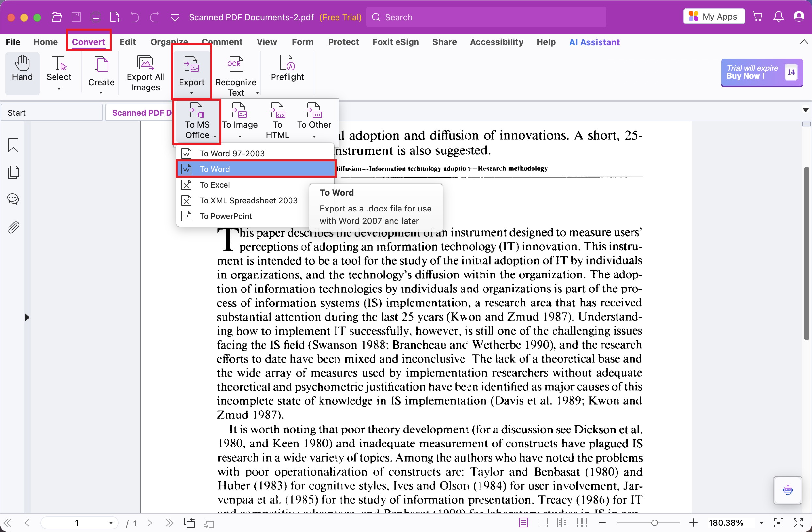812x532 pixels.
Task: Expand the Recognize Text dropdown arrow
Action: pyautogui.click(x=257, y=93)
